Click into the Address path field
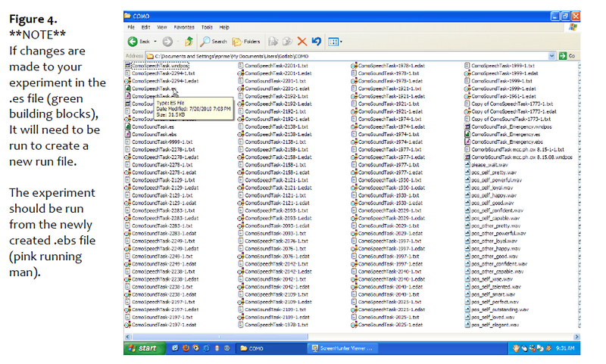 pos(348,56)
